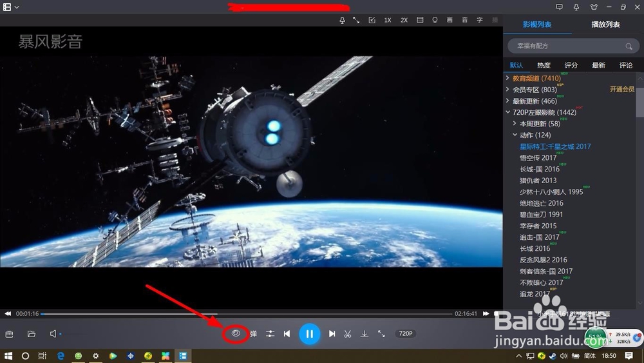The height and width of the screenshot is (363, 644).
Task: Select the 默认 sort tab
Action: click(516, 65)
